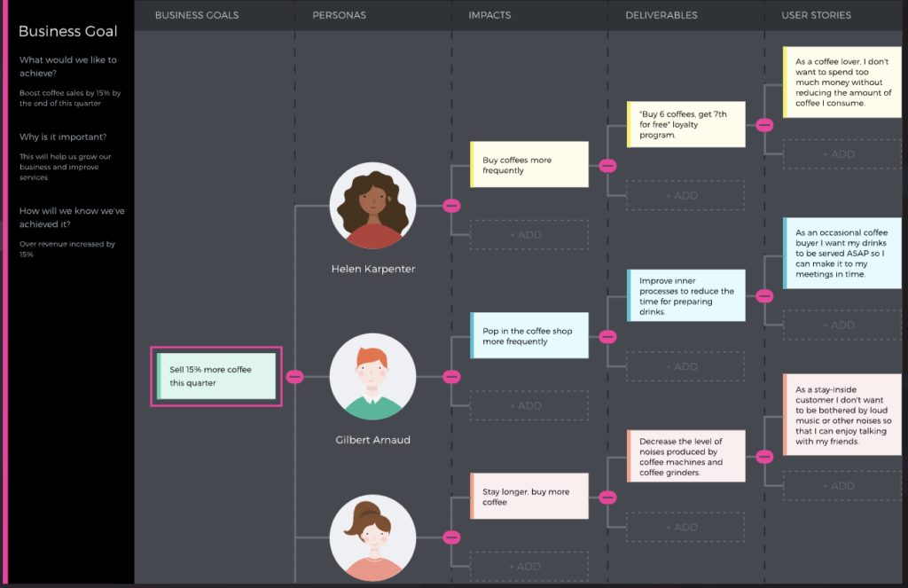The width and height of the screenshot is (908, 588).
Task: Collapse the branch icon on the "Sell 15% more coffee" goal
Action: (x=295, y=376)
